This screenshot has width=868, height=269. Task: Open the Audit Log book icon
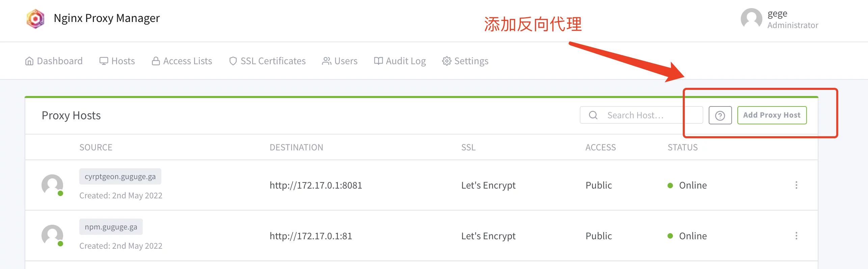tap(379, 61)
